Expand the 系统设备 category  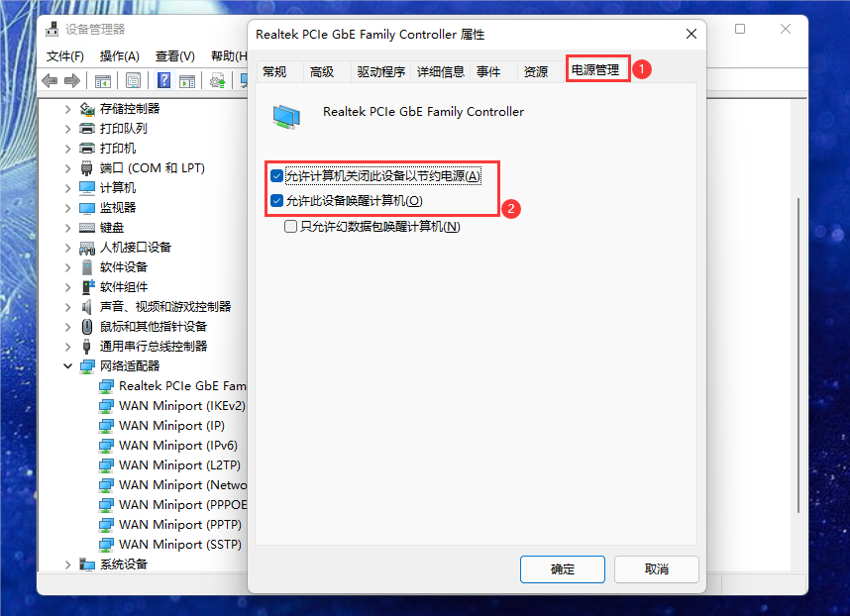tap(67, 565)
